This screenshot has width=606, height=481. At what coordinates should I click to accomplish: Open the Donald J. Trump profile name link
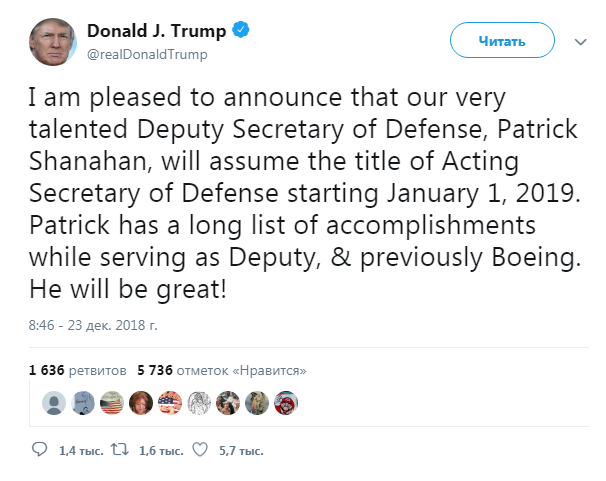159,31
